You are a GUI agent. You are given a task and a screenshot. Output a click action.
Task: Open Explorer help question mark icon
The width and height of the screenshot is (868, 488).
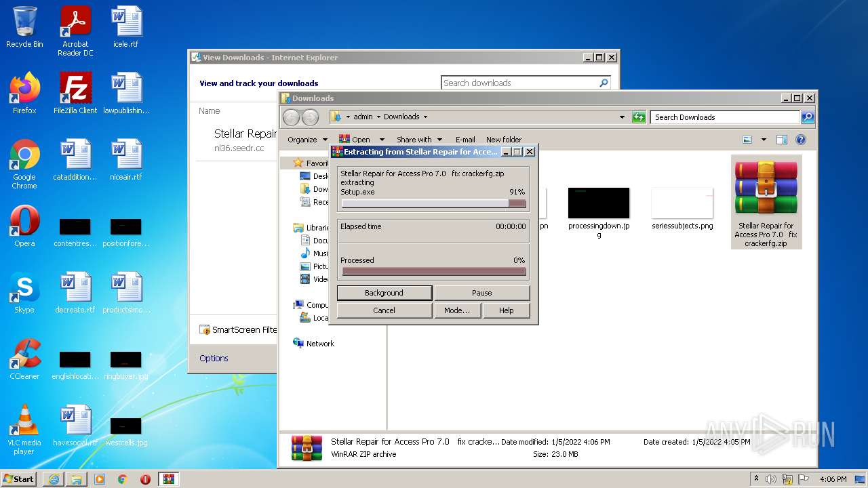click(800, 140)
